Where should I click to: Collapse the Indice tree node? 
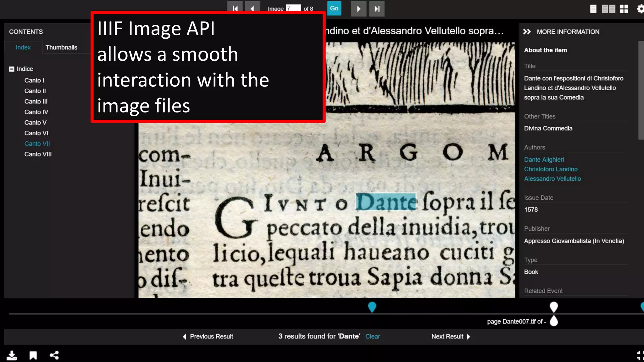12,69
